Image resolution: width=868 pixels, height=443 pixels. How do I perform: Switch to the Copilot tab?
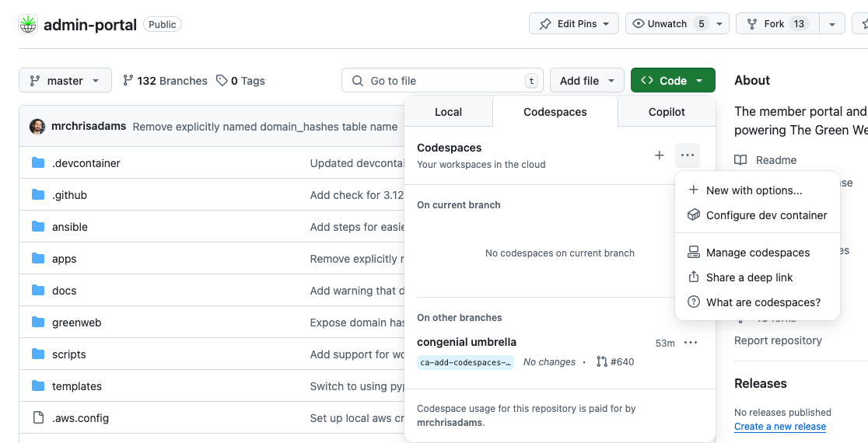click(667, 112)
